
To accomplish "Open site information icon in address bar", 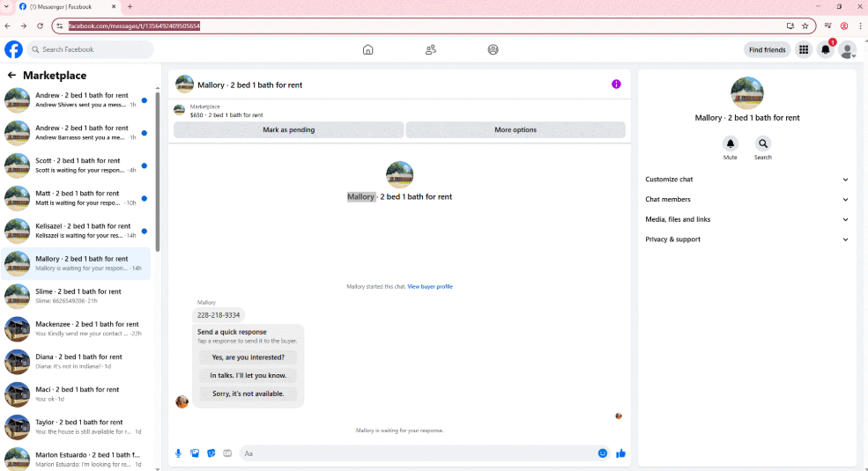I will point(60,26).
